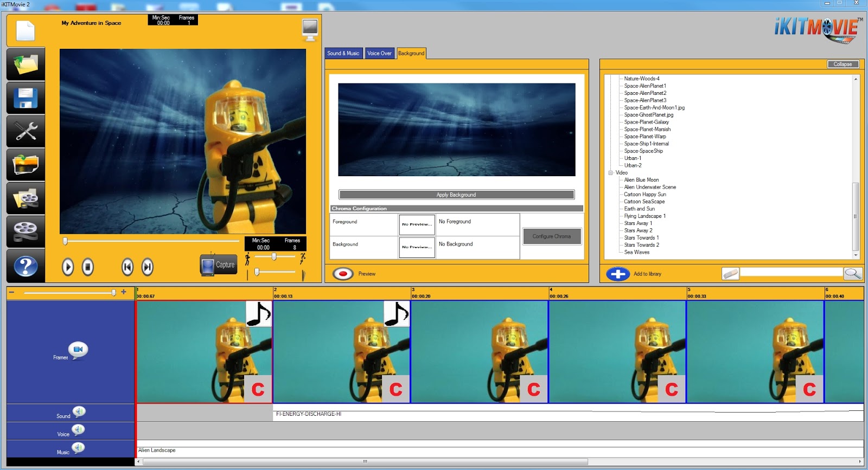Click the red C chroma icon on frame 4
This screenshot has width=868, height=470.
coord(671,389)
